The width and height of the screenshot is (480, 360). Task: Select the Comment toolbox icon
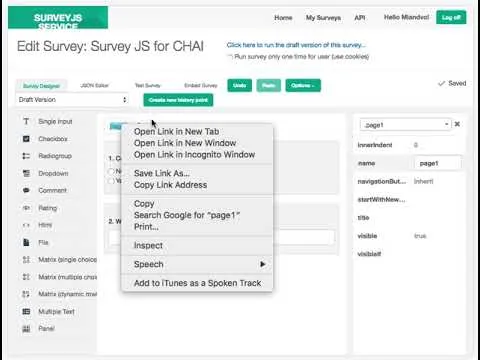[26, 190]
